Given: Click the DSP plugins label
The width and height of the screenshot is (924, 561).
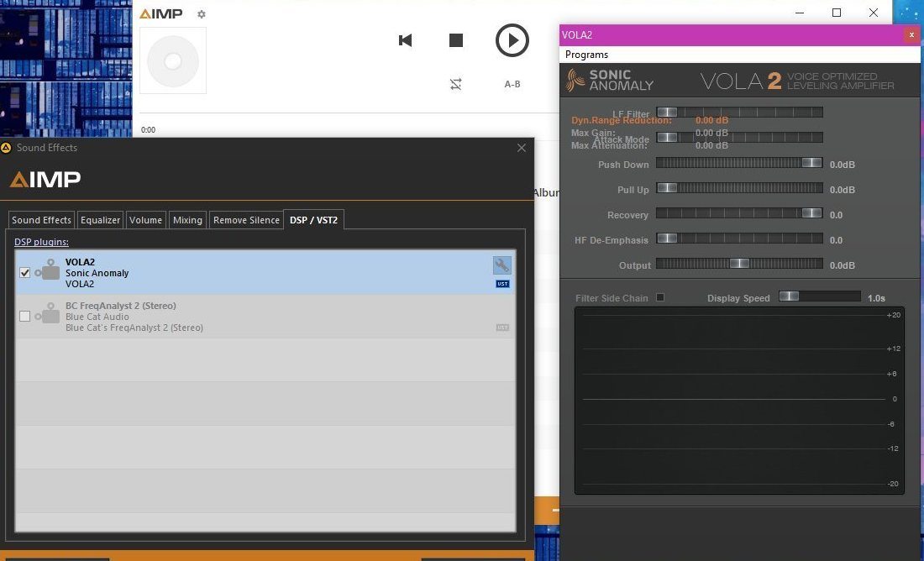Looking at the screenshot, I should pos(41,242).
